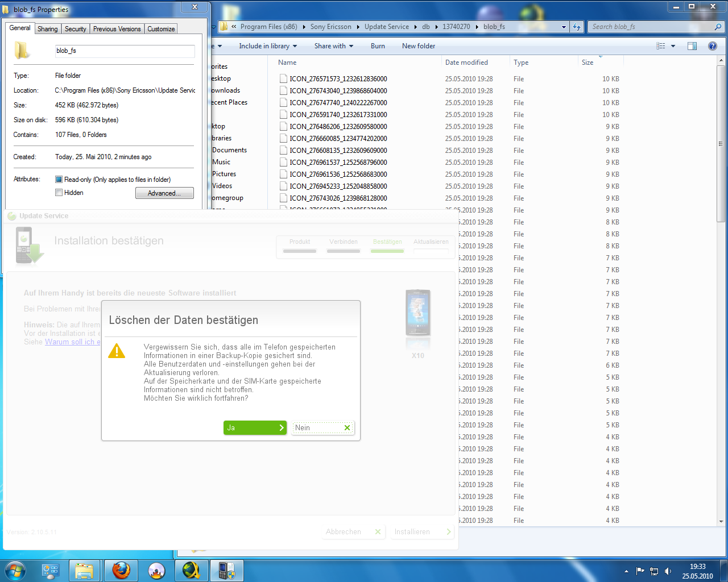This screenshot has height=582, width=728.
Task: Click the refresh button beside the address bar
Action: coord(577,27)
